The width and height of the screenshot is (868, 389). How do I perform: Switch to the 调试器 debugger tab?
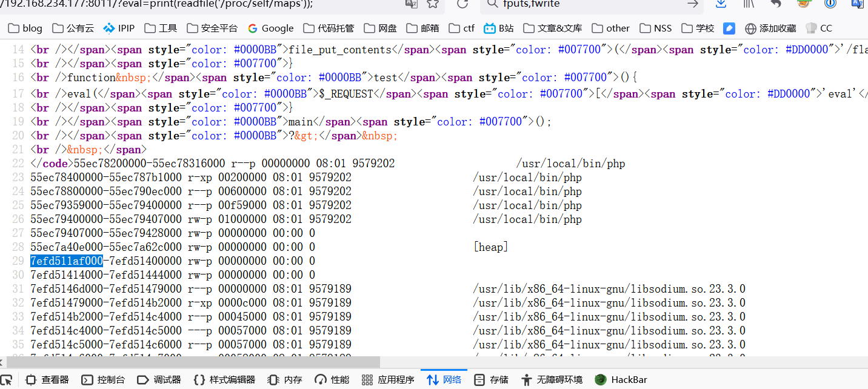(x=159, y=380)
